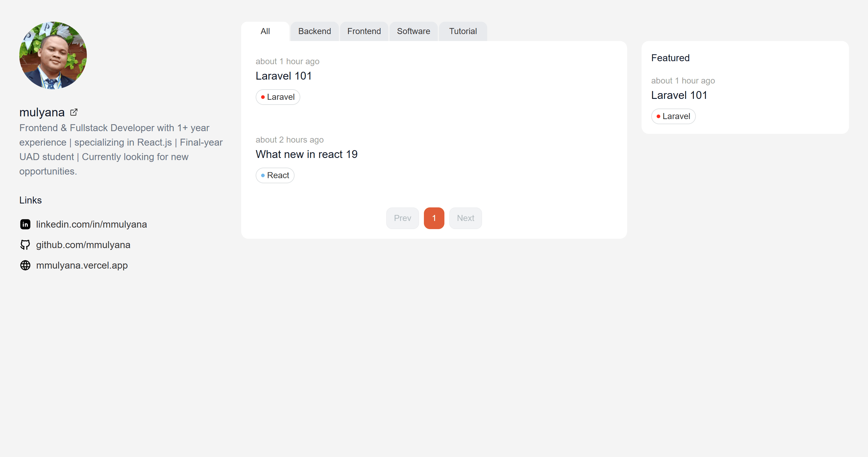Click the GitHub logo icon
868x457 pixels.
tap(25, 245)
